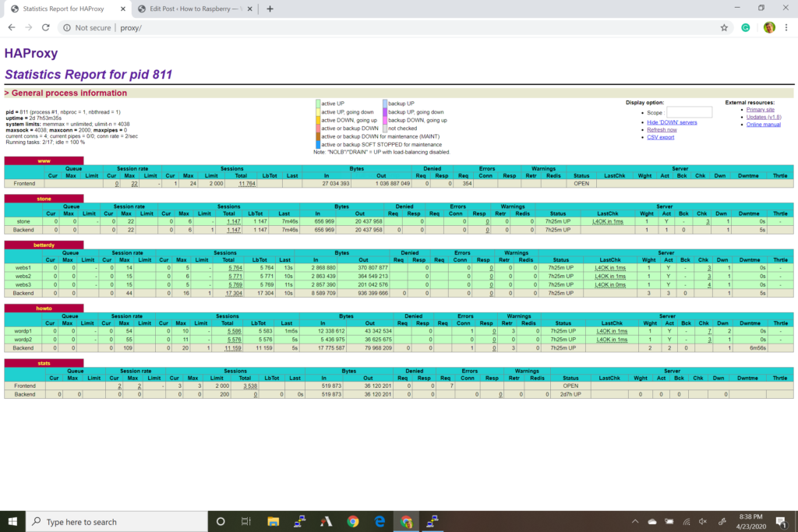This screenshot has height=532, width=798.
Task: Click the wordp2 server name cell
Action: point(23,340)
